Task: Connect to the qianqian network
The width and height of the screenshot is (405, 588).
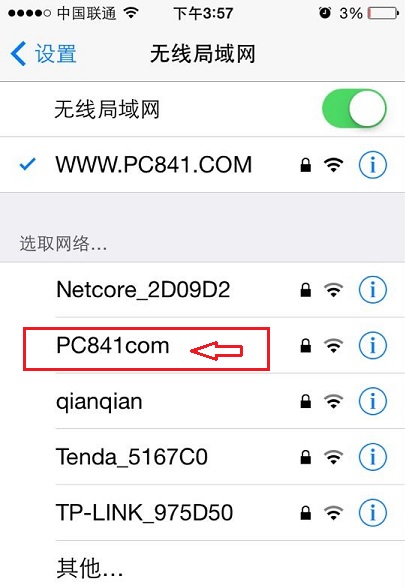Action: [x=202, y=401]
